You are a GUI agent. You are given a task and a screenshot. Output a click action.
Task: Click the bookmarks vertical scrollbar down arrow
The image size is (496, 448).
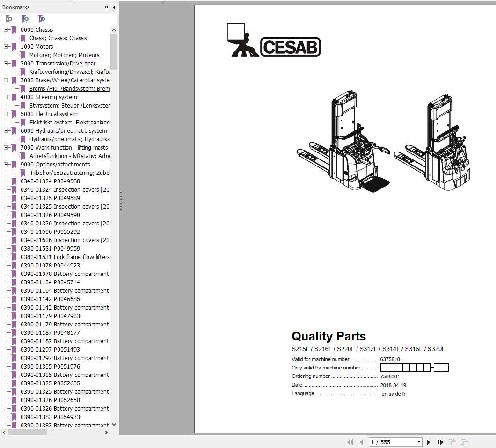pyautogui.click(x=114, y=425)
